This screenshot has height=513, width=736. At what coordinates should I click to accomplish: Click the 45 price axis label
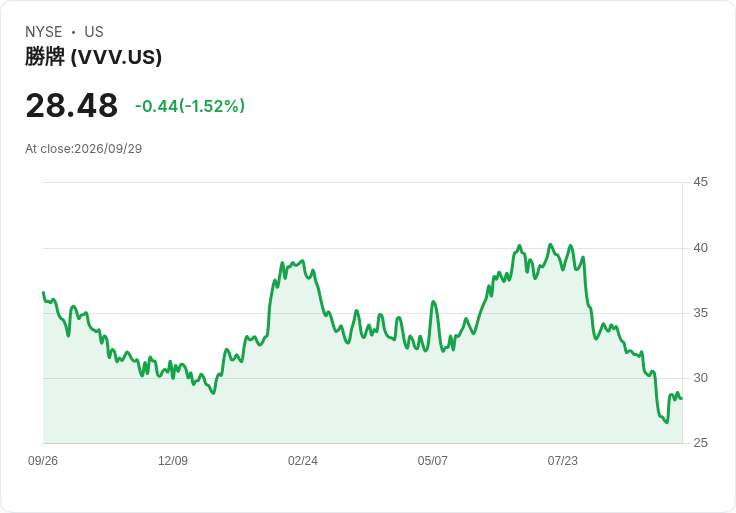click(700, 182)
